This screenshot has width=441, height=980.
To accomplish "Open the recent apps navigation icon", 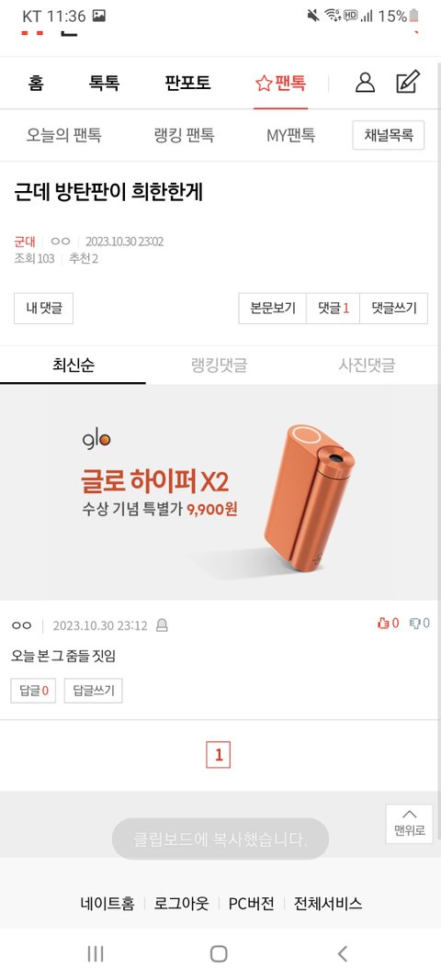I will 95,953.
